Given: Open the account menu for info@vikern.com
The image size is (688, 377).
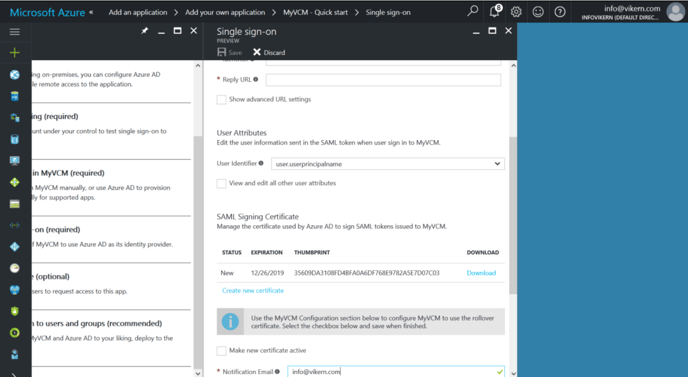Looking at the screenshot, I should 631,12.
